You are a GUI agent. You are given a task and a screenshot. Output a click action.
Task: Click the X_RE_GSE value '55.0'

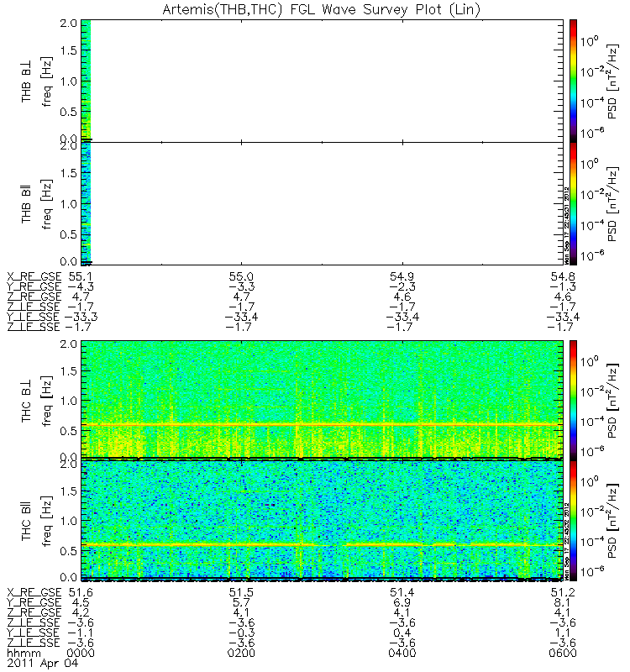click(x=241, y=276)
